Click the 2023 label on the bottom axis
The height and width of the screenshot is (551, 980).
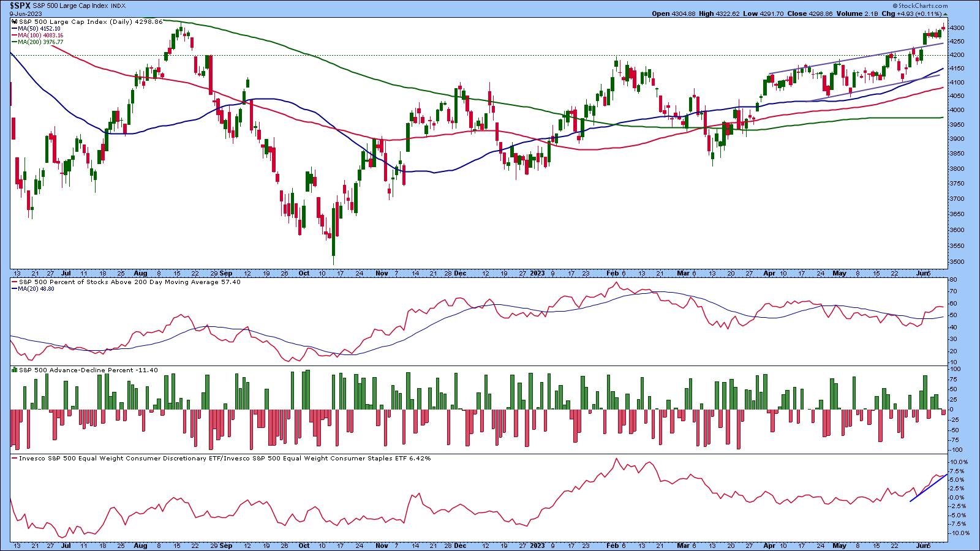tap(537, 546)
